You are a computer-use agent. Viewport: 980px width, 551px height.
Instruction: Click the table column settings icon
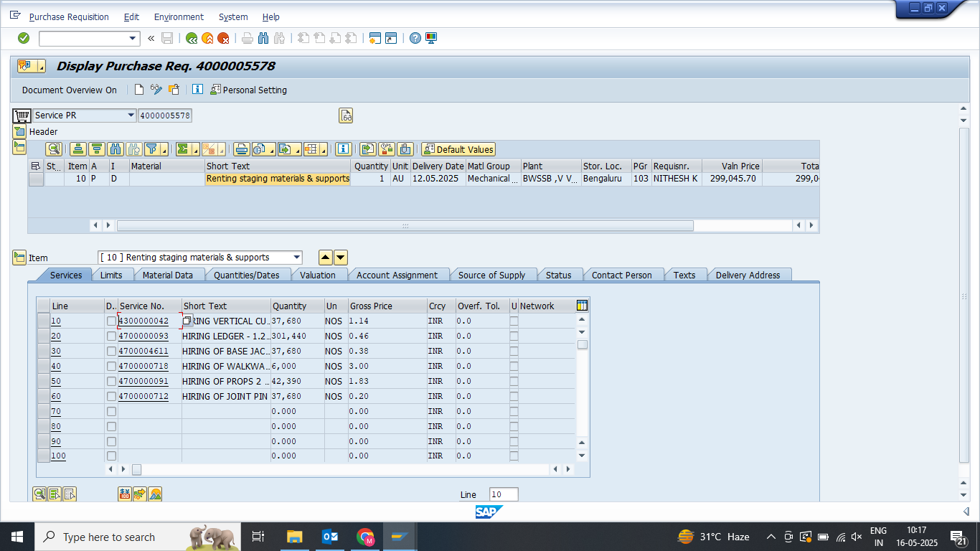coord(582,306)
